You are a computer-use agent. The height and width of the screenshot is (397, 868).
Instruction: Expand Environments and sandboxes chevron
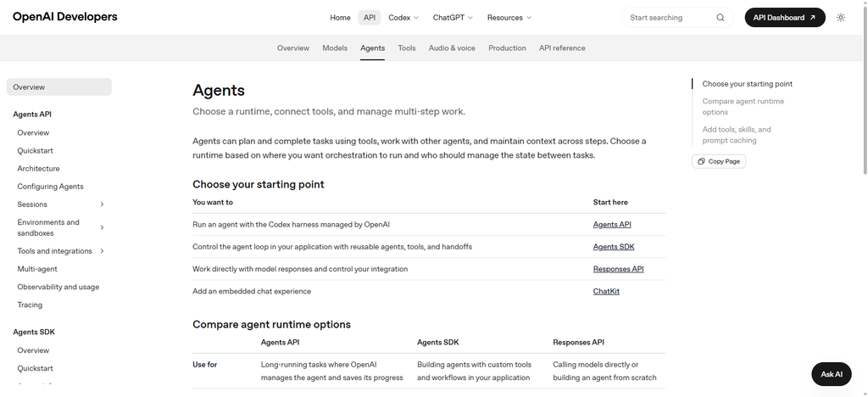click(102, 227)
